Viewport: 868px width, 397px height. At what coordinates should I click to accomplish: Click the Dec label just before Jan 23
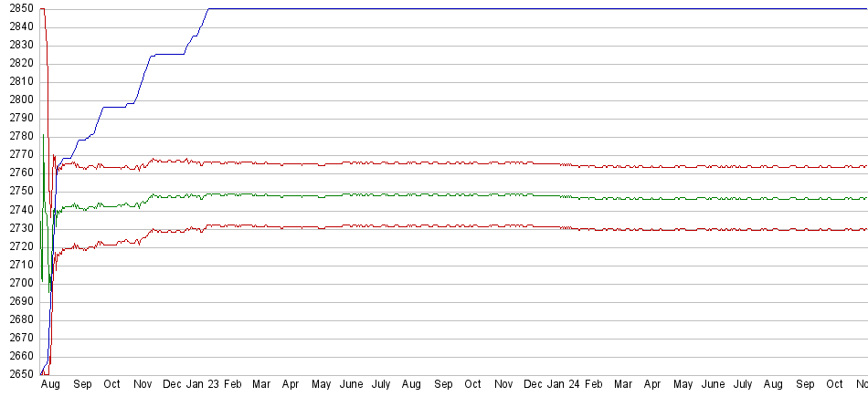pyautogui.click(x=173, y=386)
